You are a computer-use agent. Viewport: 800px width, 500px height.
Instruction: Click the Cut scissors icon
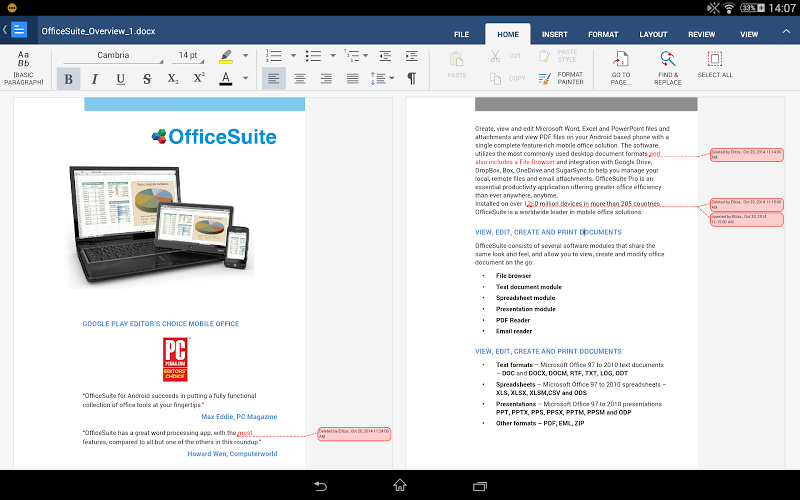click(x=495, y=56)
